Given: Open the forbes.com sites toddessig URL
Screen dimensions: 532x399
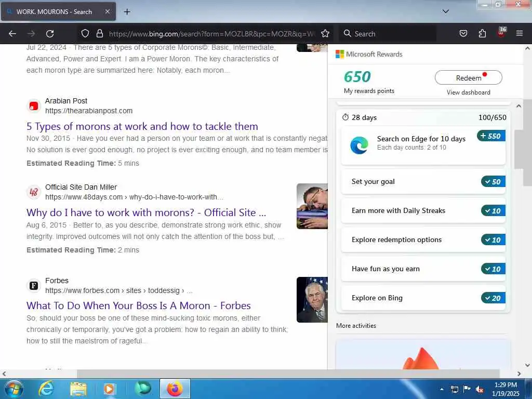Looking at the screenshot, I should pyautogui.click(x=119, y=291).
